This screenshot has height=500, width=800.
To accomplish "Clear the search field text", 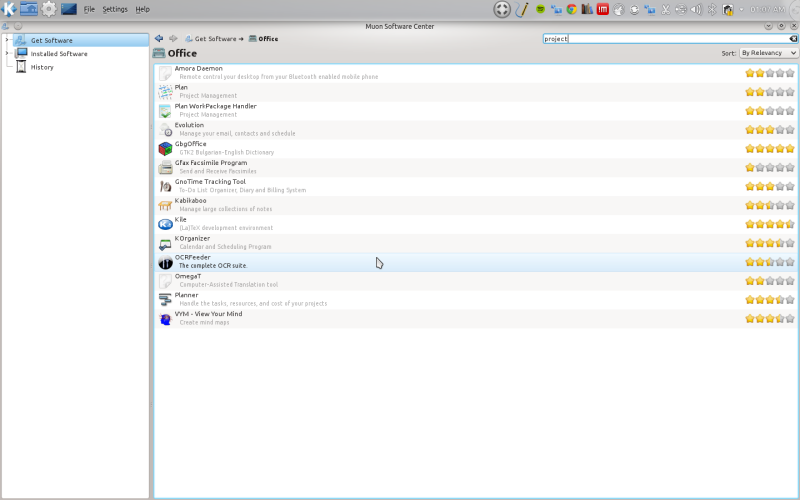I will click(793, 39).
